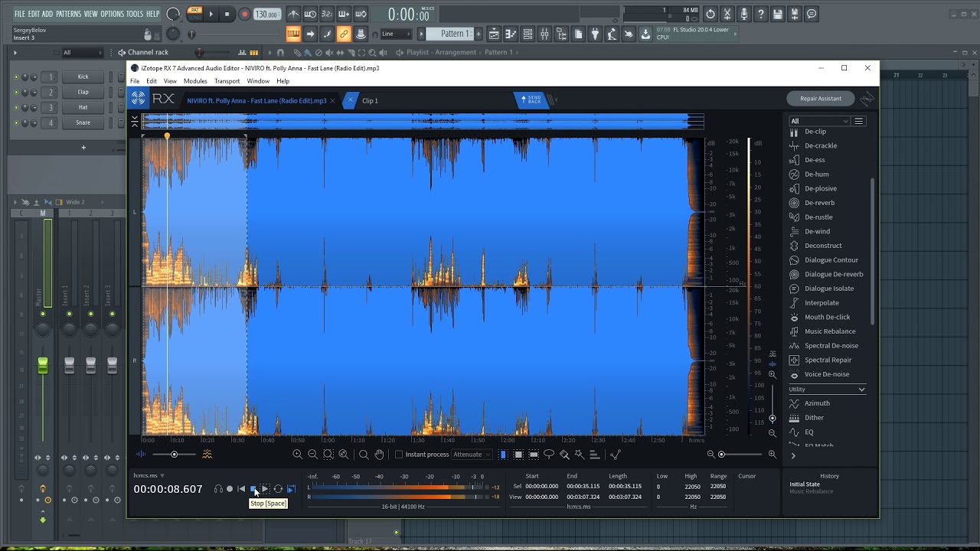Rewind to start in RX transport

click(x=241, y=489)
